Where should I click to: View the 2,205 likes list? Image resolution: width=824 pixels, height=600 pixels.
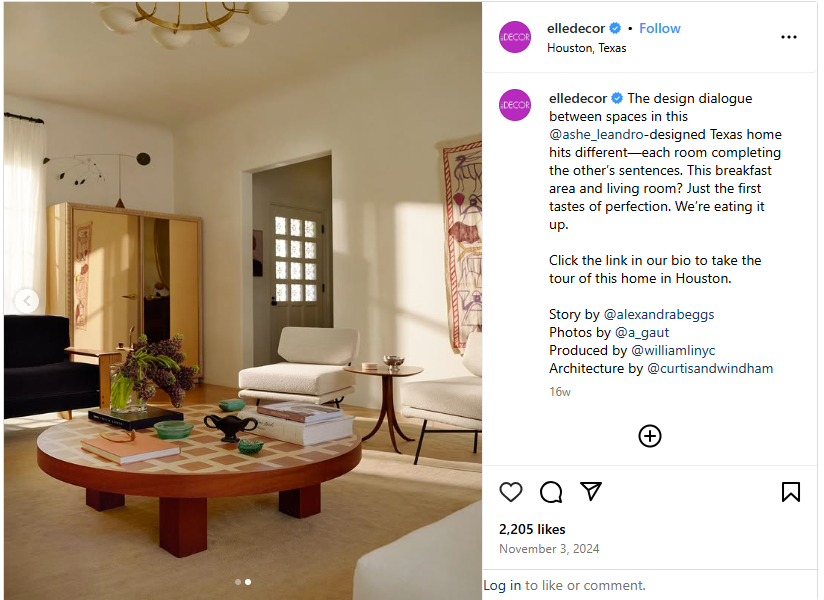coord(532,529)
